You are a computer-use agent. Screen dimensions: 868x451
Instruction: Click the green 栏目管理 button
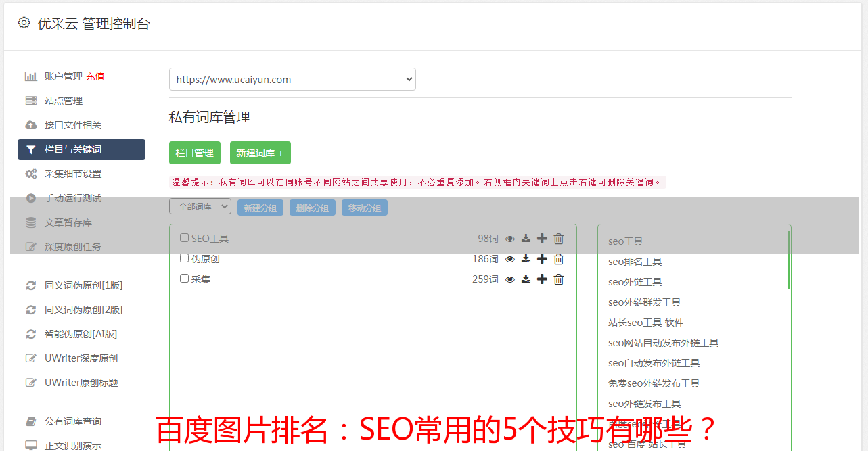[195, 153]
